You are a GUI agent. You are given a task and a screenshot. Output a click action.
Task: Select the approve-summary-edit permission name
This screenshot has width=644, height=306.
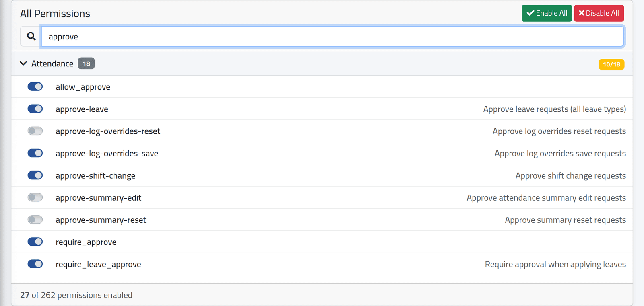point(99,198)
